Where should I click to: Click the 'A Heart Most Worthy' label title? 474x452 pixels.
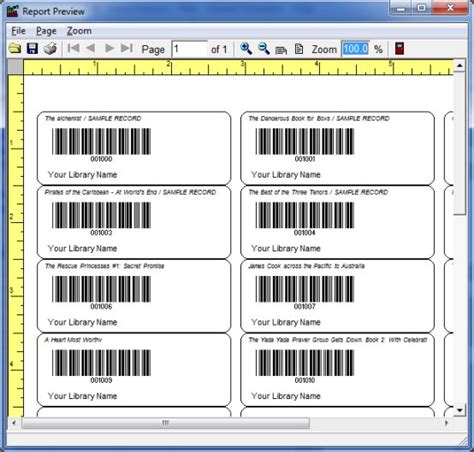(73, 340)
